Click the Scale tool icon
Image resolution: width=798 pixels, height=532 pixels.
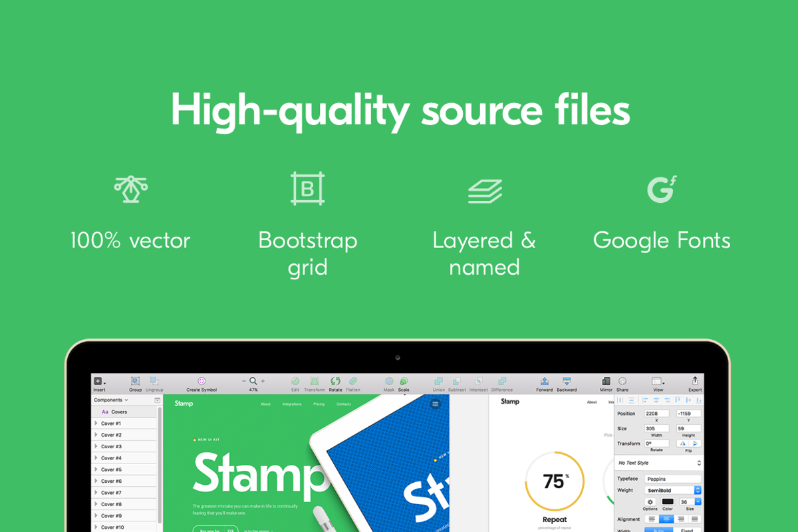click(x=402, y=381)
